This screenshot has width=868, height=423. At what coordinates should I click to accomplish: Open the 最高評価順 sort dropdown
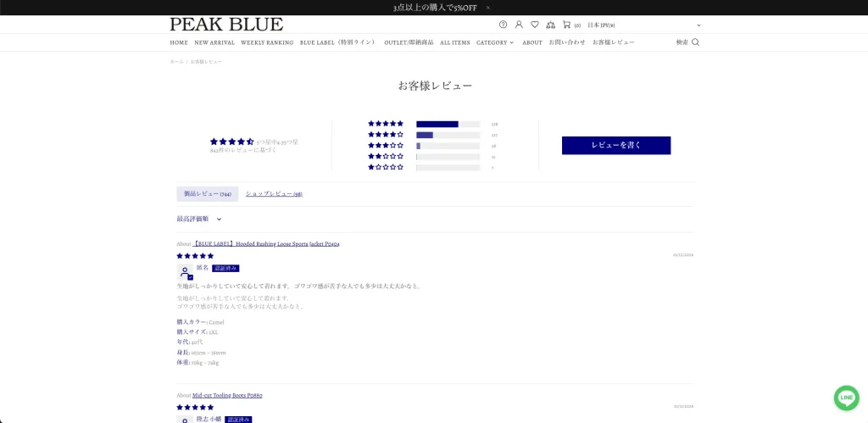pyautogui.click(x=199, y=219)
